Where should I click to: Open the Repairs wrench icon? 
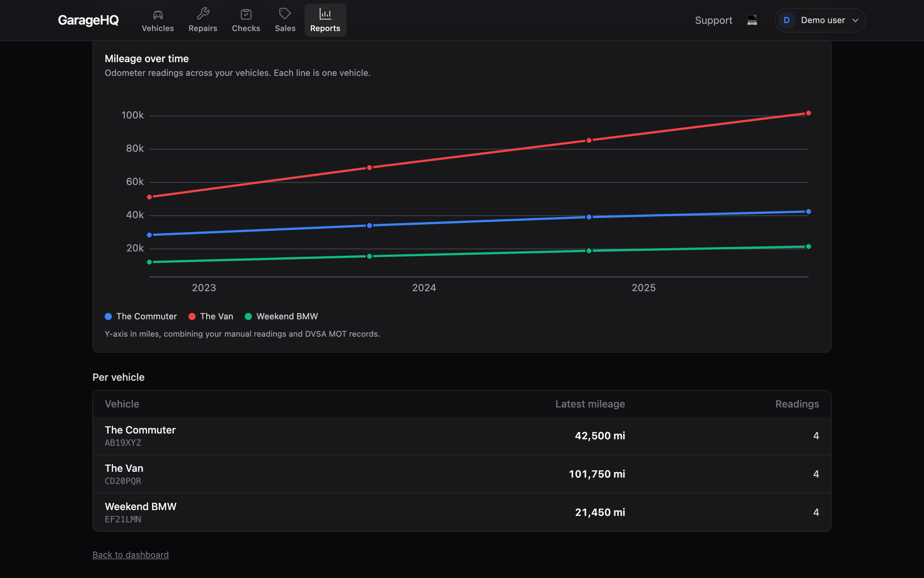pyautogui.click(x=203, y=14)
